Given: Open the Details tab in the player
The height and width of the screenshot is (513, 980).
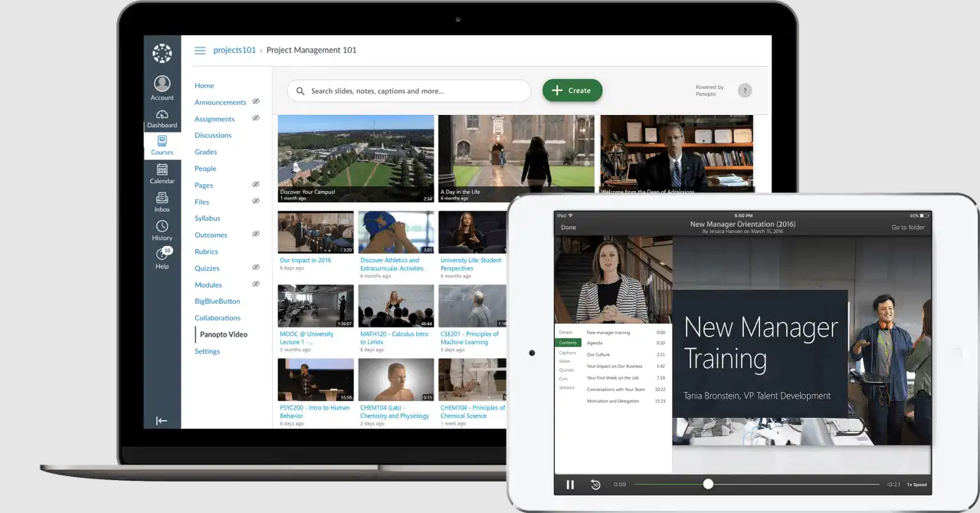Looking at the screenshot, I should coord(567,332).
